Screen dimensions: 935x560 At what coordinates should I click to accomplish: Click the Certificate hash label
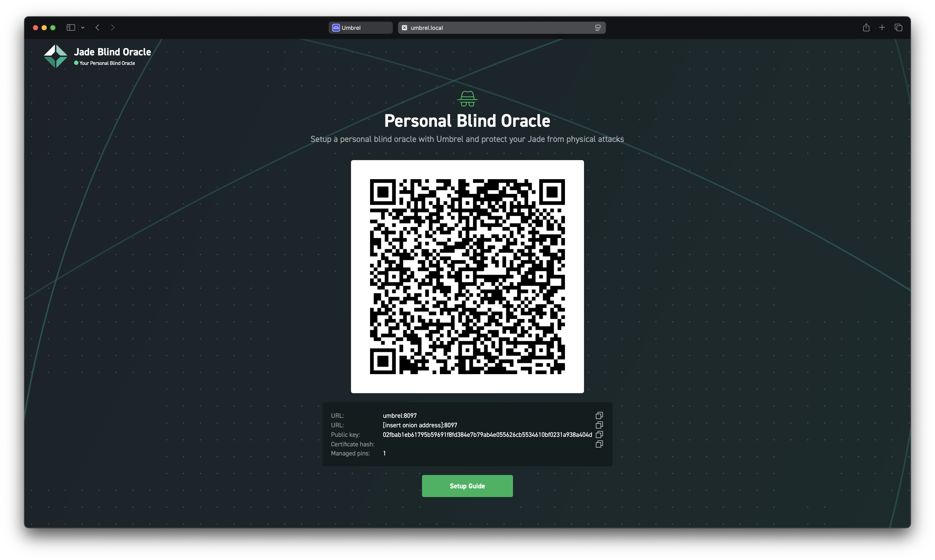(x=352, y=444)
